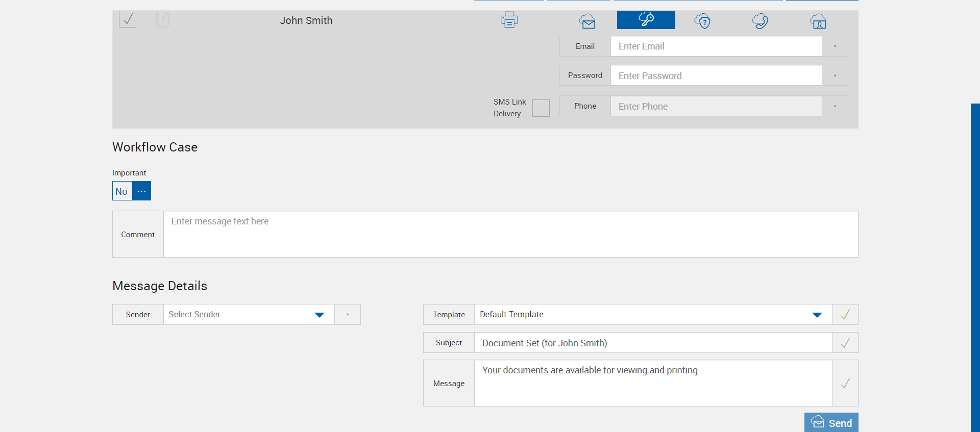
Task: Click the green checkmark beside the Subject field
Action: pos(845,343)
